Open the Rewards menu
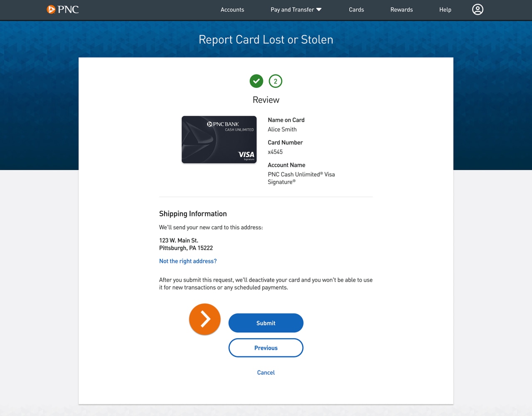The image size is (532, 416). point(401,10)
